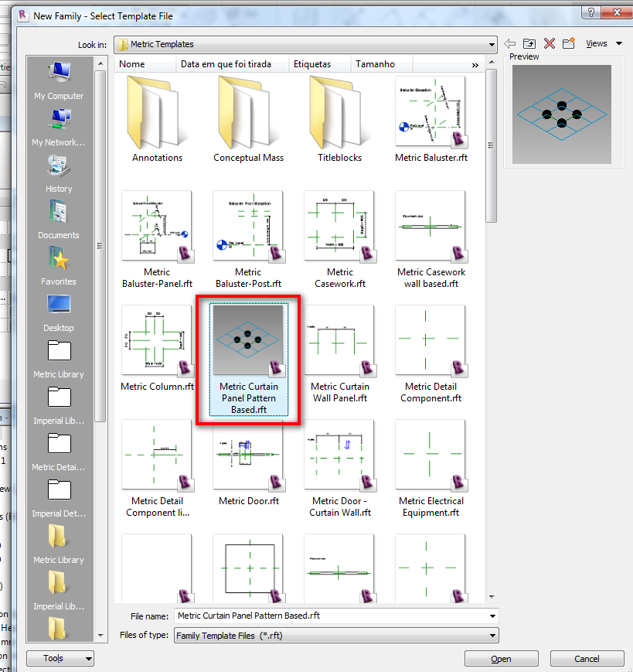The image size is (633, 672).
Task: Open My Computer in the places sidebar
Action: tap(59, 80)
